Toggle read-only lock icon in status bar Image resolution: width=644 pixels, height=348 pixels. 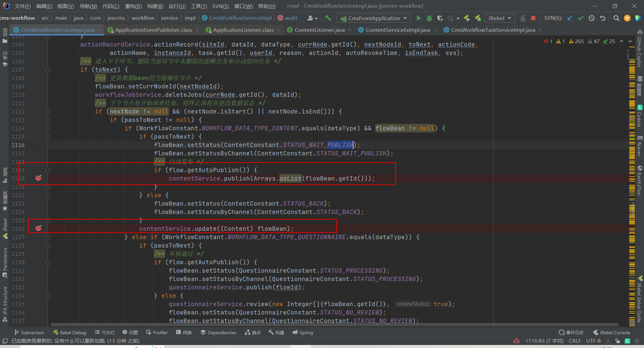pyautogui.click(x=618, y=341)
